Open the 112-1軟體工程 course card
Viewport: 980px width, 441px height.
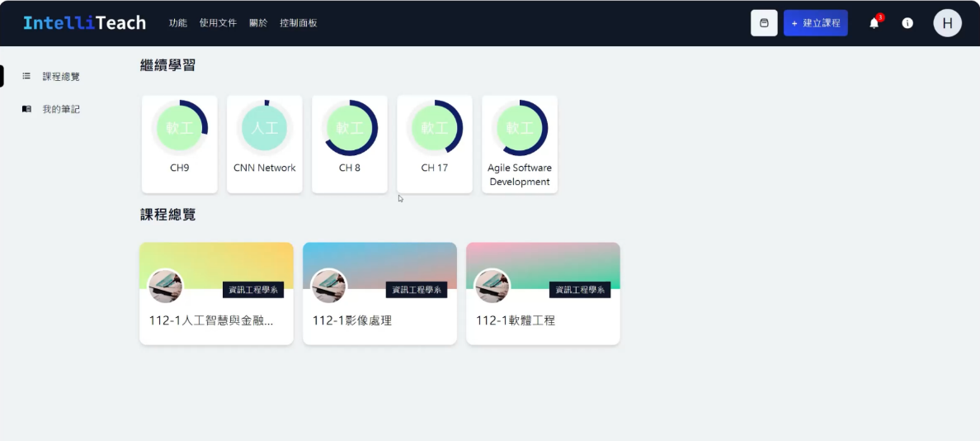543,293
